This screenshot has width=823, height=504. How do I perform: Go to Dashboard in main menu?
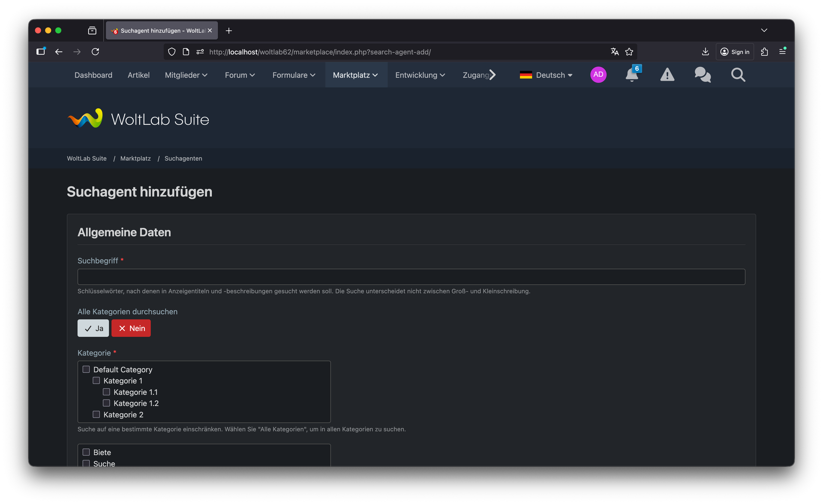pyautogui.click(x=93, y=75)
